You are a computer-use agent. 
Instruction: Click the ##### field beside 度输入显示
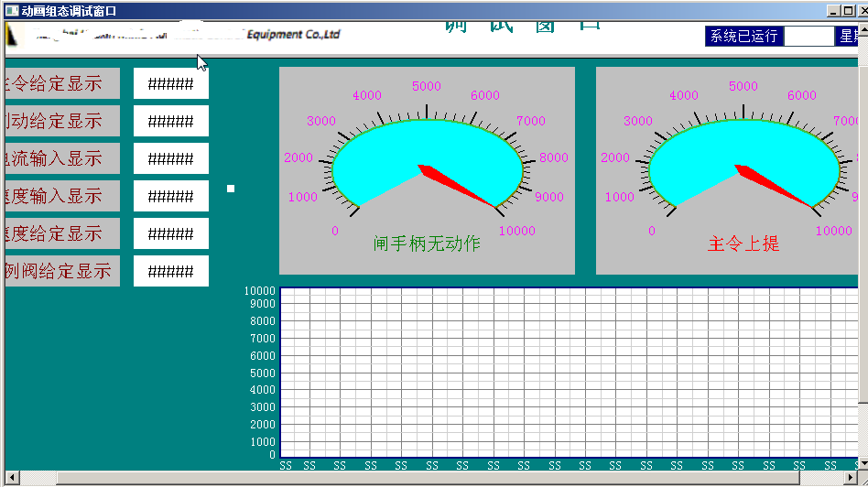pos(170,196)
